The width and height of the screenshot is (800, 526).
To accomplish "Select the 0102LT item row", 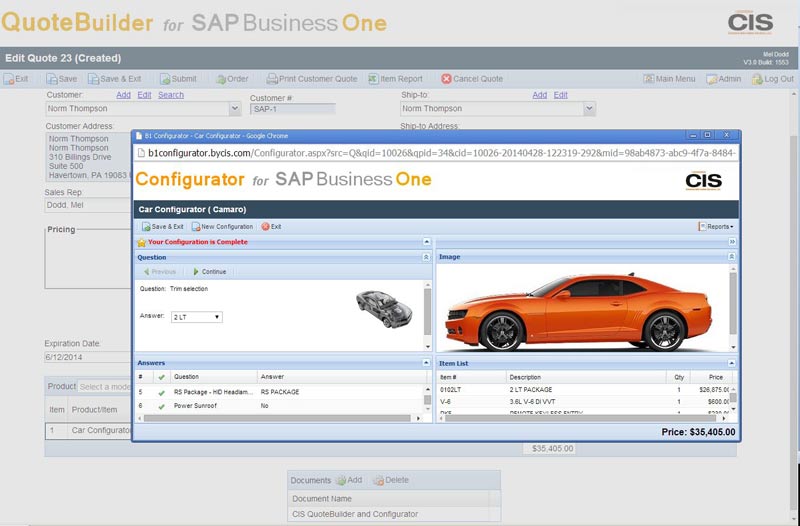I will tap(584, 390).
